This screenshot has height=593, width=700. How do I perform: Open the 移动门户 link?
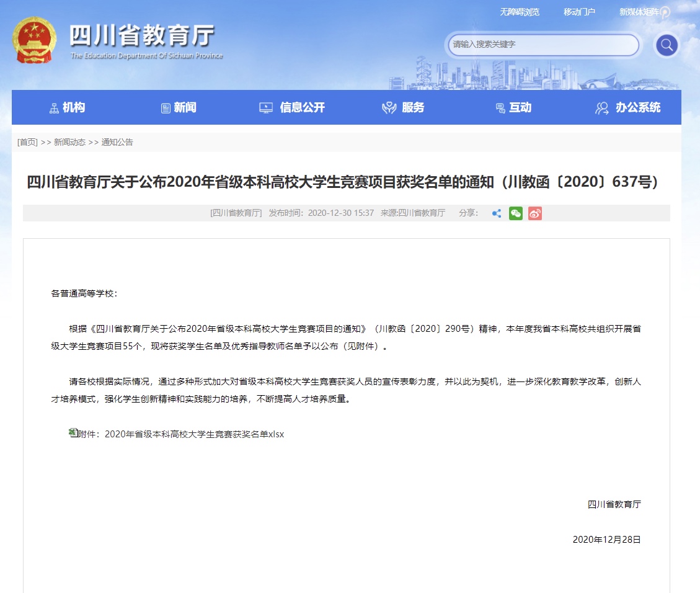tap(579, 12)
